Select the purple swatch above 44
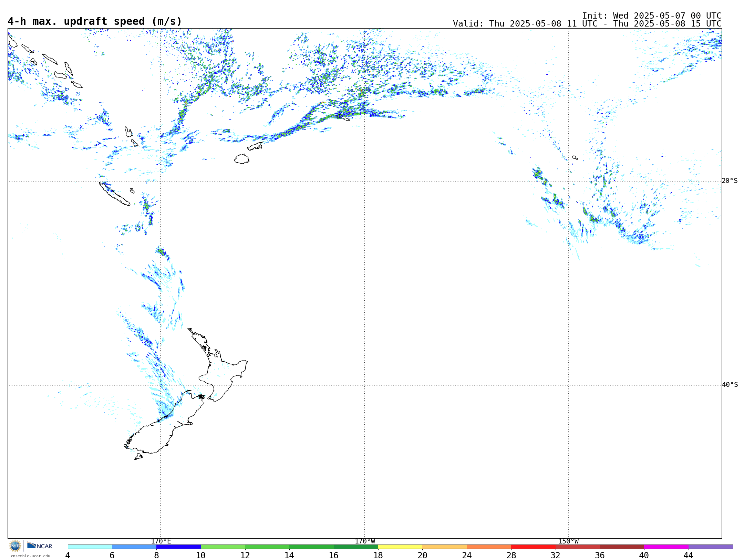 tap(711, 547)
